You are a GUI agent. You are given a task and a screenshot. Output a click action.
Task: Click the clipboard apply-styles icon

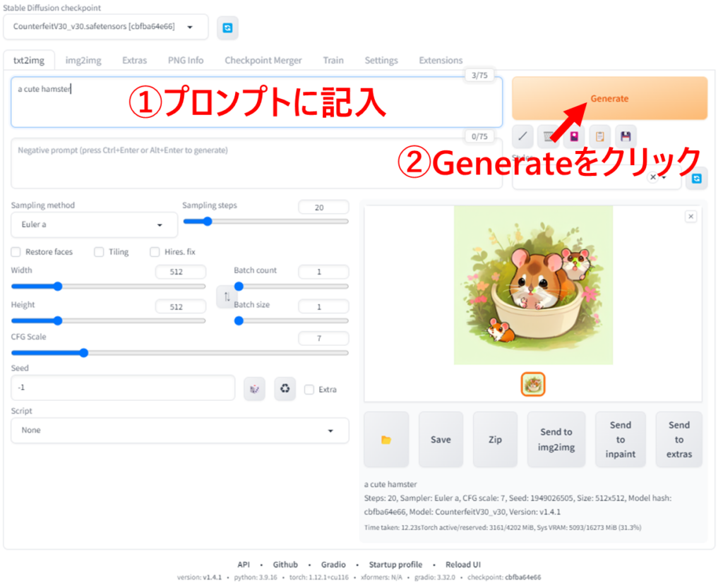click(x=599, y=136)
